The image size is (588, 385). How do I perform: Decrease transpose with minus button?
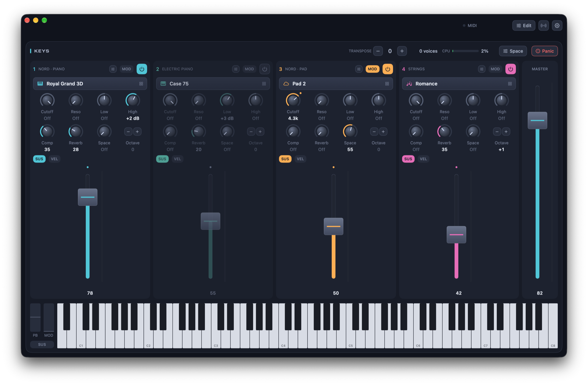tap(378, 51)
